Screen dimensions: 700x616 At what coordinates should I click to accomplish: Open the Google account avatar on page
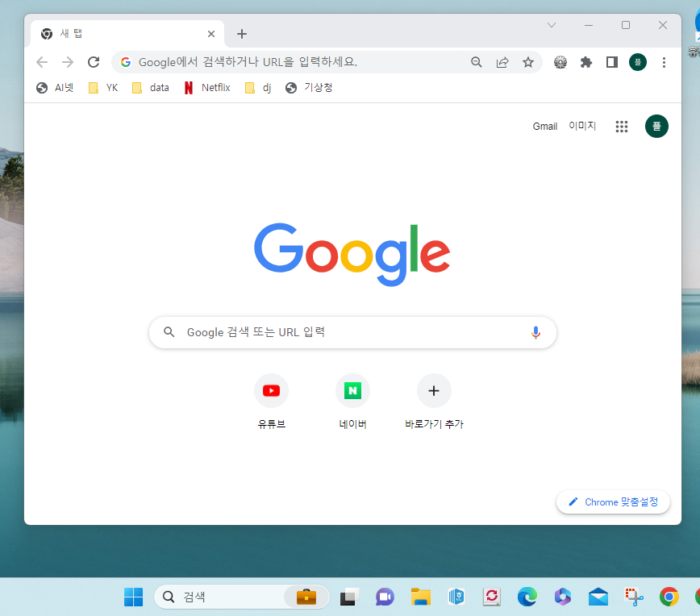(x=656, y=127)
